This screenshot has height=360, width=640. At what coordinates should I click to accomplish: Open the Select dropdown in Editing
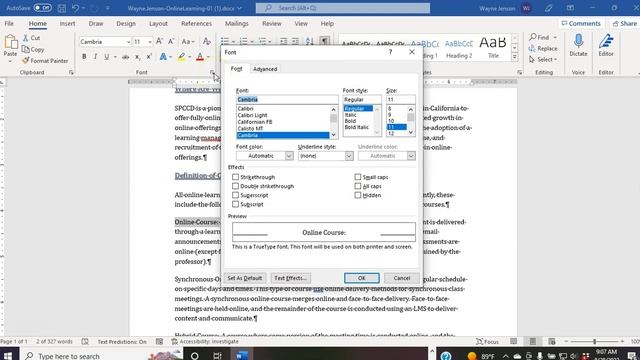543,60
